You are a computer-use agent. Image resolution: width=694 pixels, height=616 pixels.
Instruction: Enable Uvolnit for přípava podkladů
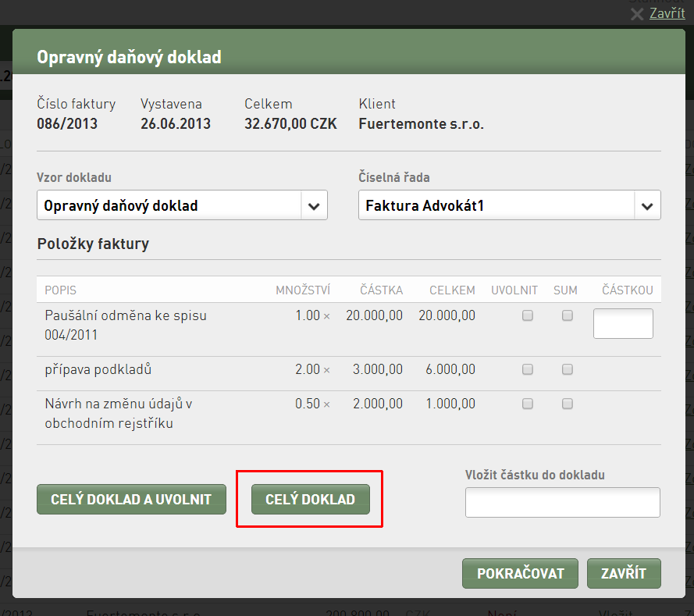[x=528, y=369]
